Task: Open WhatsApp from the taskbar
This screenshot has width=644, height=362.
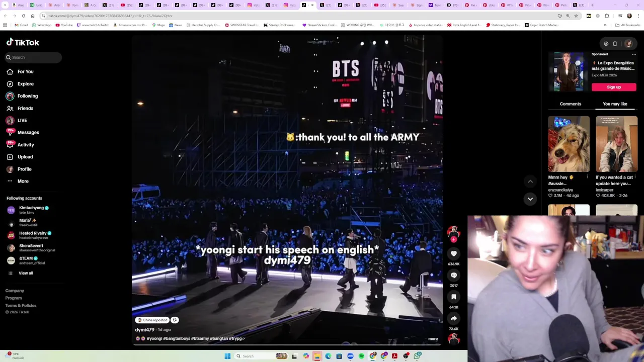Action: pyautogui.click(x=418, y=356)
